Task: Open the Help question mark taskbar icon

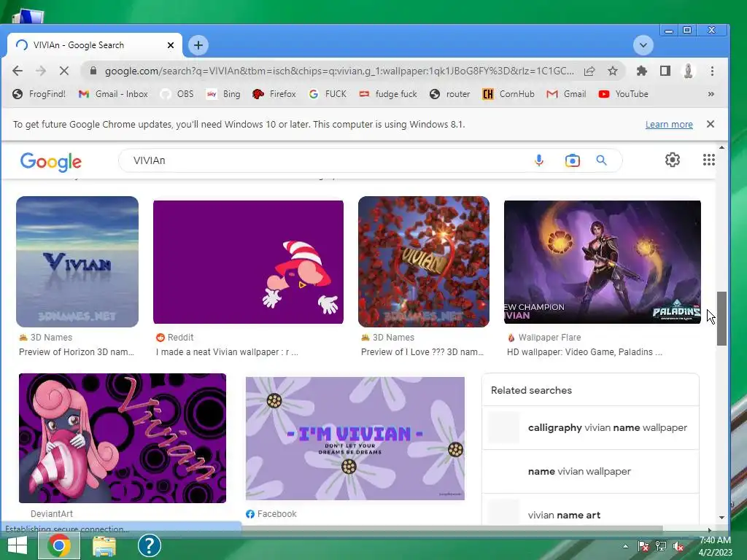Action: coord(149,546)
